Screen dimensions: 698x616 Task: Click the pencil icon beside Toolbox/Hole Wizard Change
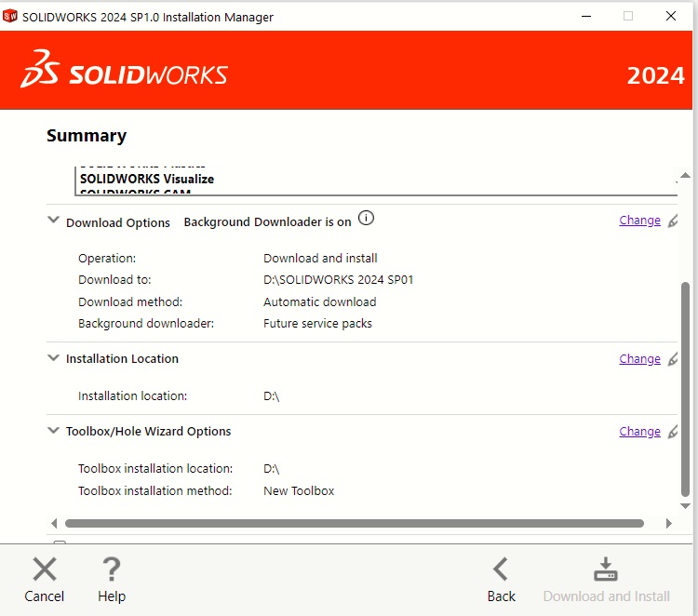(673, 432)
